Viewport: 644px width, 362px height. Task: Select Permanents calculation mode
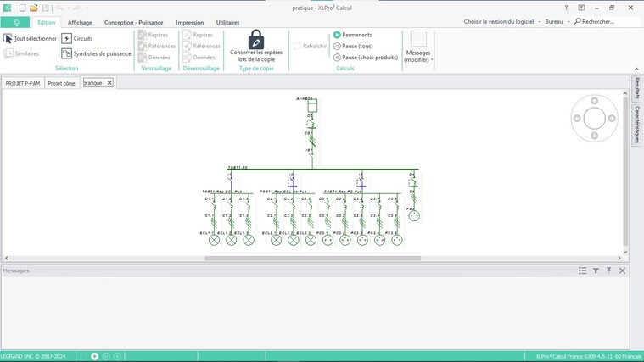tap(353, 35)
